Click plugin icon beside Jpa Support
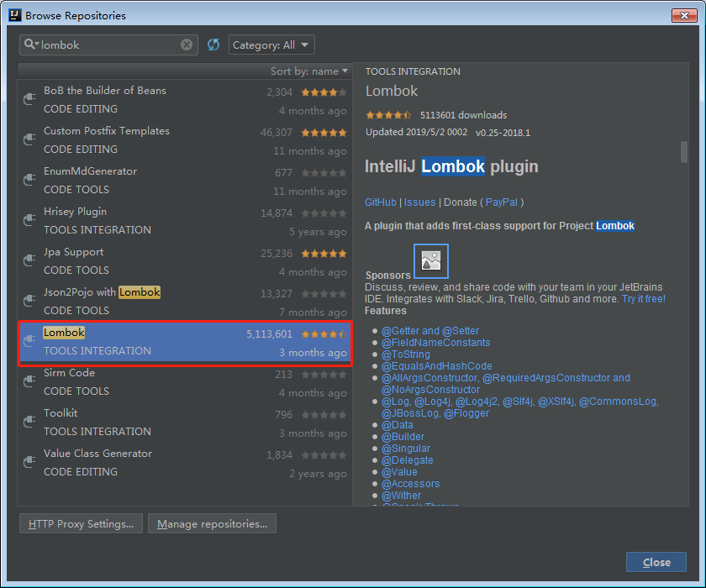 [x=29, y=260]
